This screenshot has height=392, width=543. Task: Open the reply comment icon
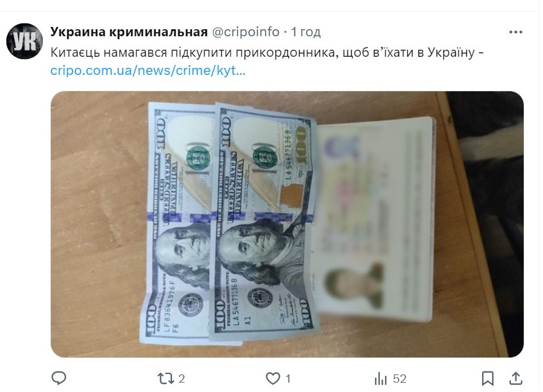59,378
